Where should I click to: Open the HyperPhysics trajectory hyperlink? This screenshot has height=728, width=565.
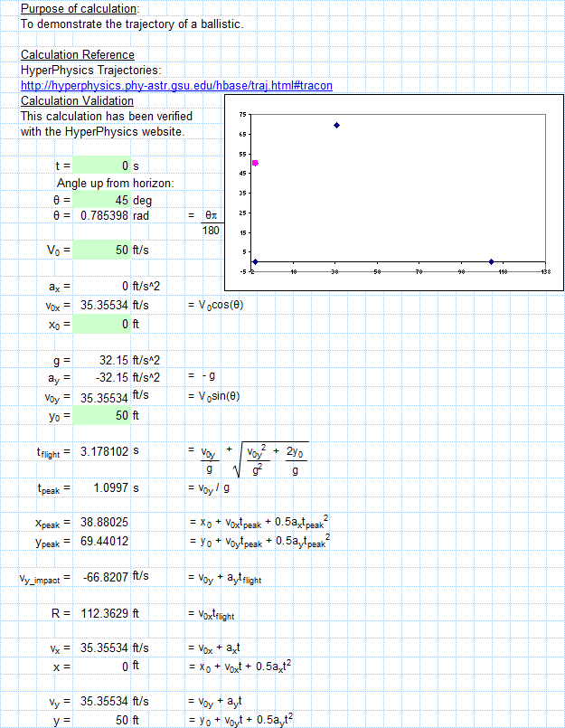(176, 85)
